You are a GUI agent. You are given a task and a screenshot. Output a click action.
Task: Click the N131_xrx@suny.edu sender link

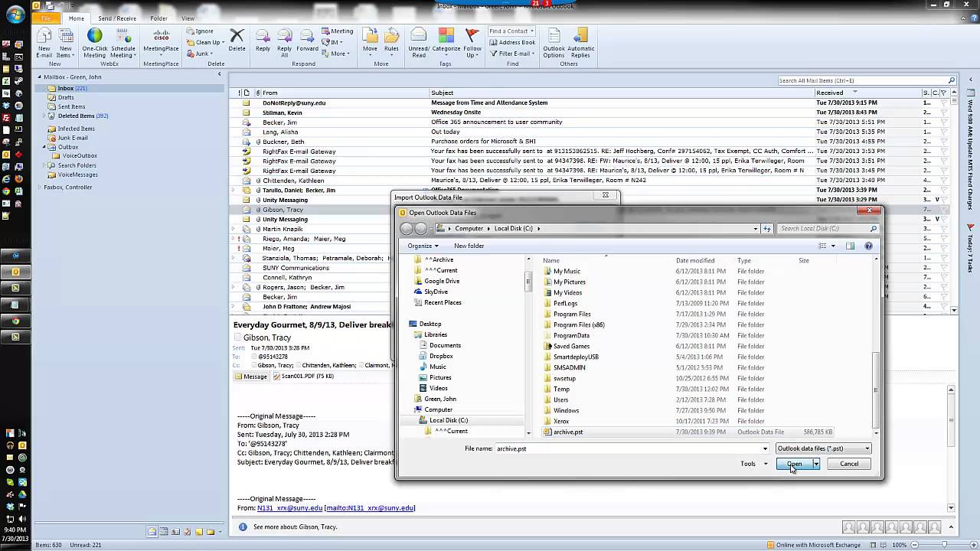click(x=290, y=508)
